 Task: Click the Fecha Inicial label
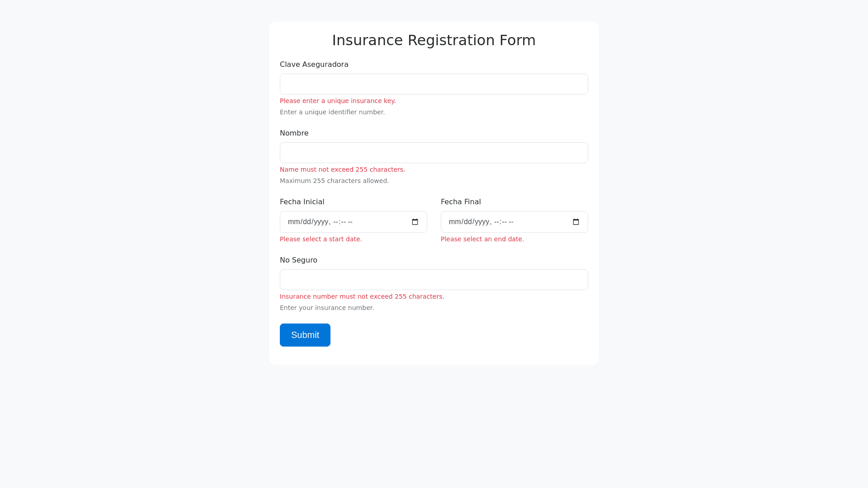(x=302, y=202)
